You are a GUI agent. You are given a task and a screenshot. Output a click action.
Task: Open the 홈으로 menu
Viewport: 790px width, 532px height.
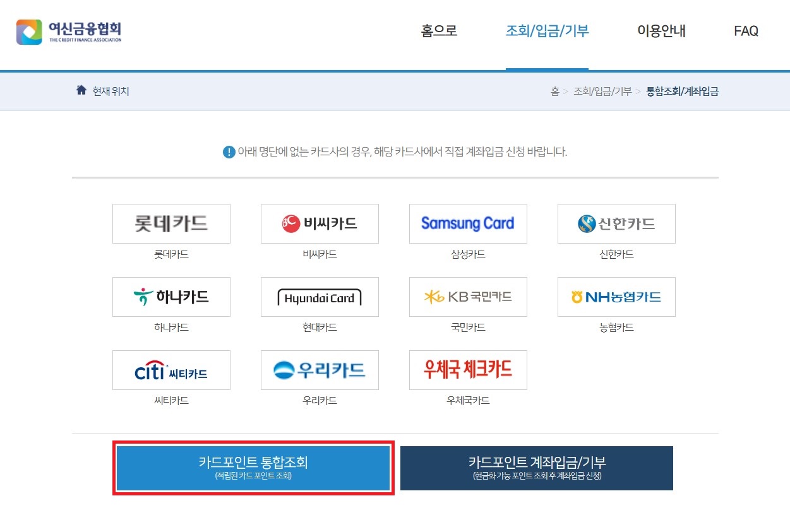439,31
